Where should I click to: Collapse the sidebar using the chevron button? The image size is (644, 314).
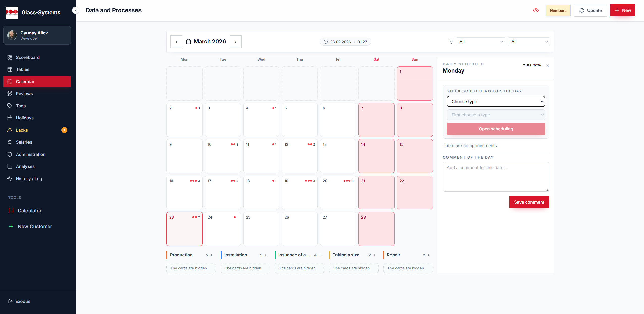pyautogui.click(x=75, y=10)
